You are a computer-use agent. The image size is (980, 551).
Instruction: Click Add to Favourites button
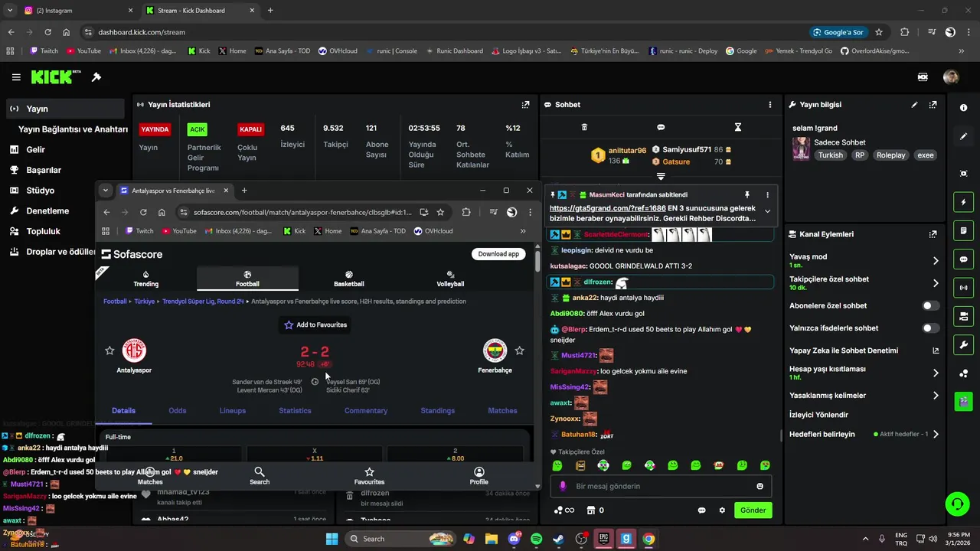pyautogui.click(x=315, y=325)
